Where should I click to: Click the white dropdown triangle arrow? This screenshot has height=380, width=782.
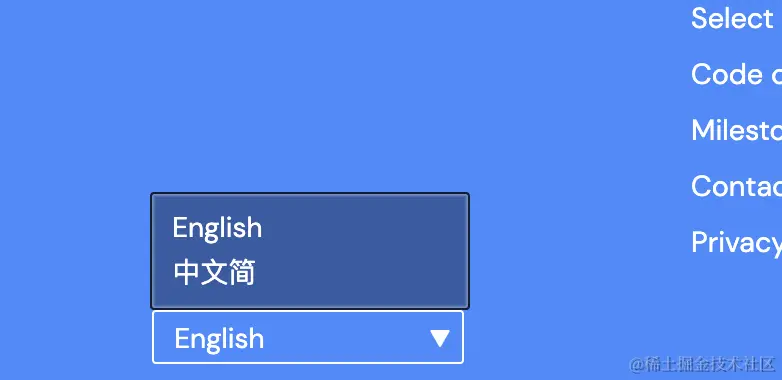440,338
